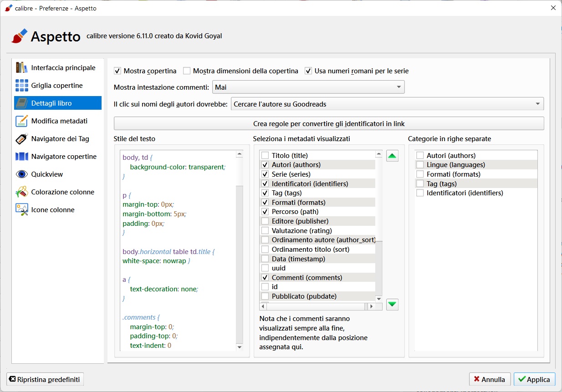Expand the author click action dropdown
Viewport: 562px width, 392px height.
pos(387,104)
